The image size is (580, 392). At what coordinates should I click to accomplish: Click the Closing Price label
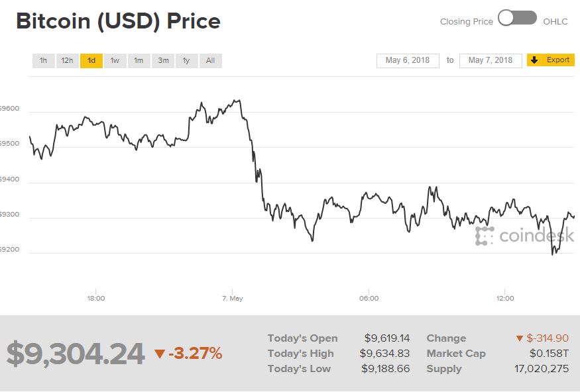pyautogui.click(x=466, y=22)
